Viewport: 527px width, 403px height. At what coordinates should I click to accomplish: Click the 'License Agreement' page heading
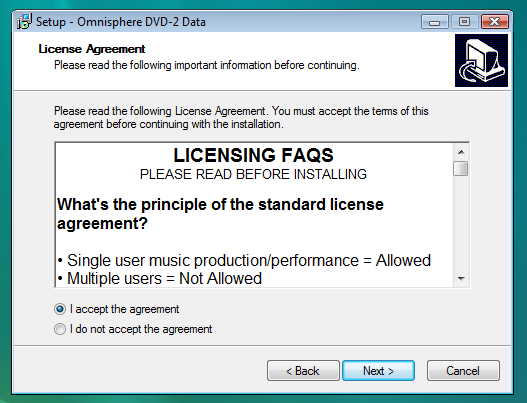point(91,49)
